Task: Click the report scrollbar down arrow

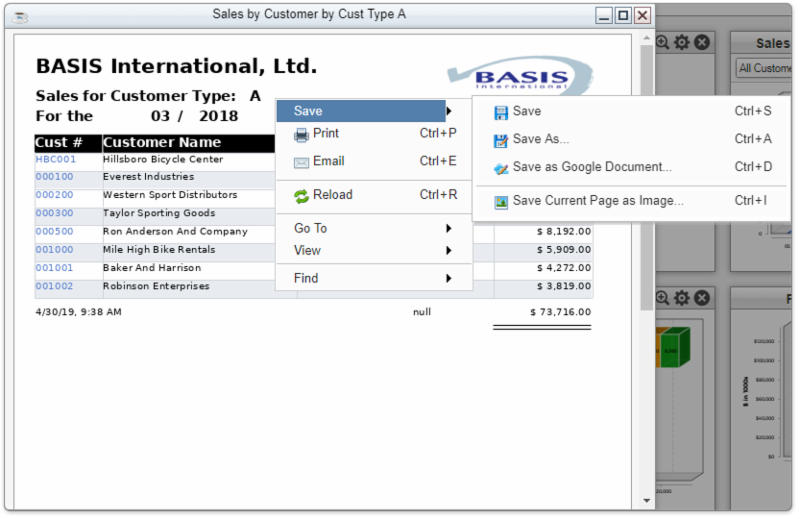Action: pos(646,499)
